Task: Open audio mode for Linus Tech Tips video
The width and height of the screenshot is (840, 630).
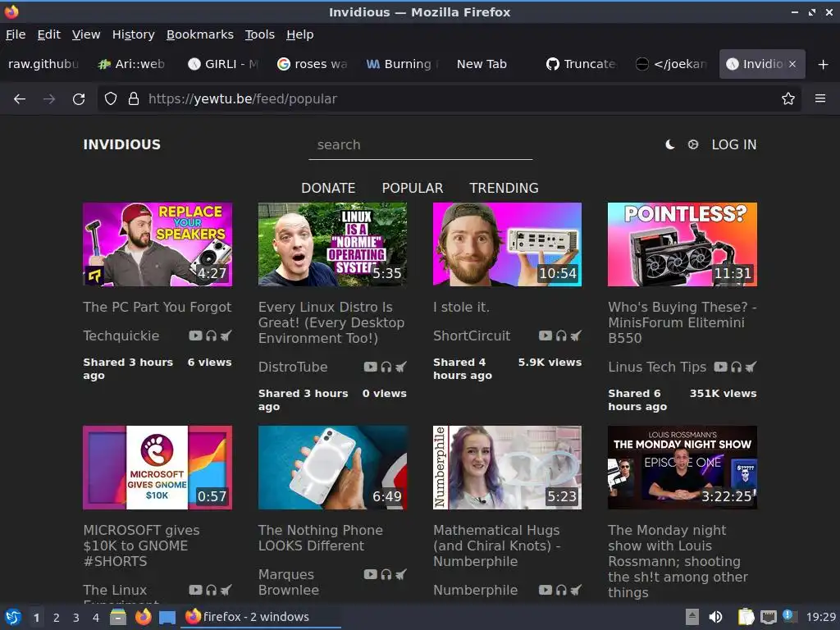Action: click(x=736, y=367)
